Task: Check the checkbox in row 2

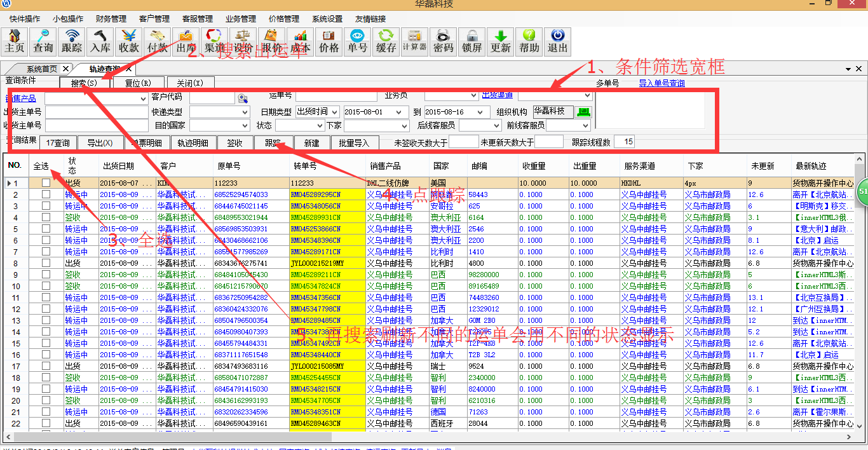Action: click(x=46, y=194)
